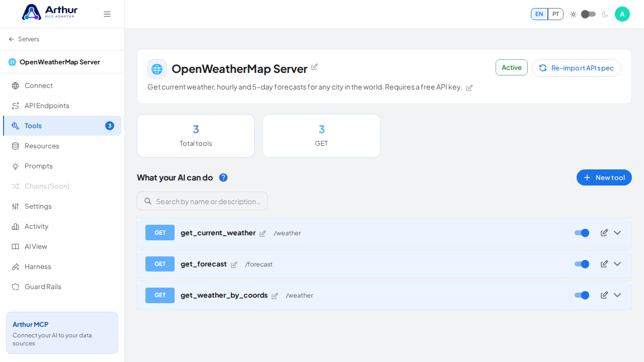This screenshot has height=362, width=644.
Task: Click Arthur MCP info card
Action: point(62,333)
